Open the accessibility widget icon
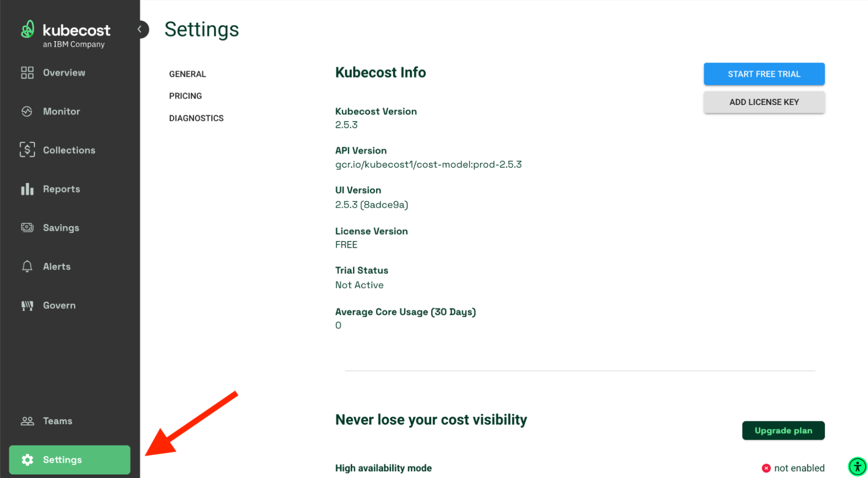868x478 pixels. point(857,467)
